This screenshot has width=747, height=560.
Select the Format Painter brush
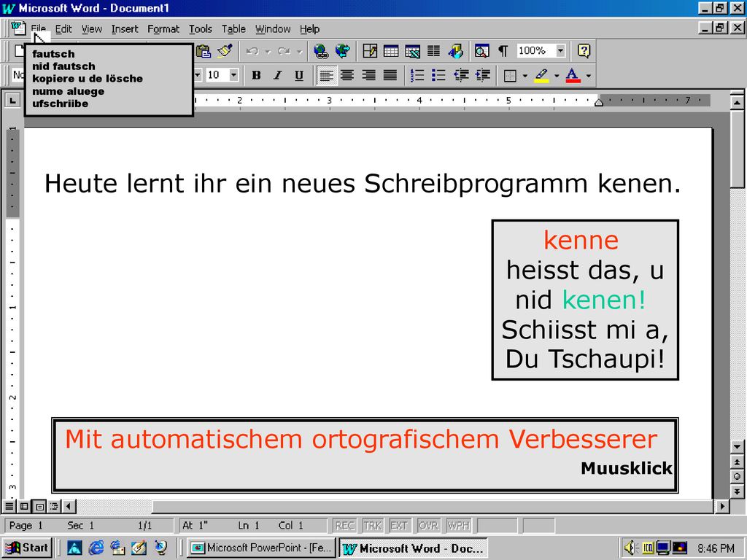pos(225,50)
